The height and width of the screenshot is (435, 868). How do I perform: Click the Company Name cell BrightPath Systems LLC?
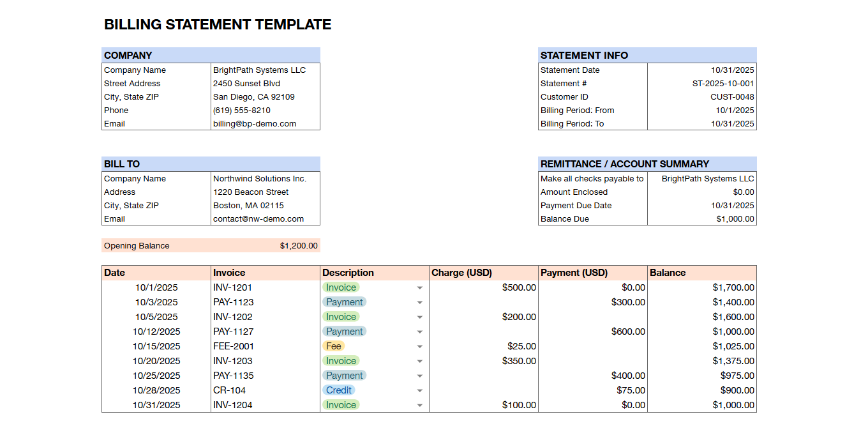pyautogui.click(x=258, y=70)
